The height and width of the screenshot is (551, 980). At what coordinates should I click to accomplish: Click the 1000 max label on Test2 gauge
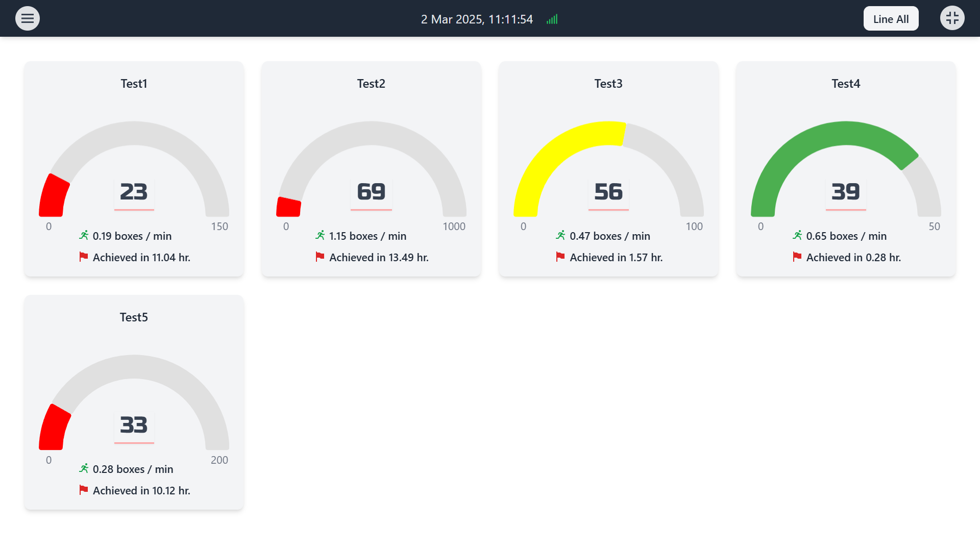[454, 227]
